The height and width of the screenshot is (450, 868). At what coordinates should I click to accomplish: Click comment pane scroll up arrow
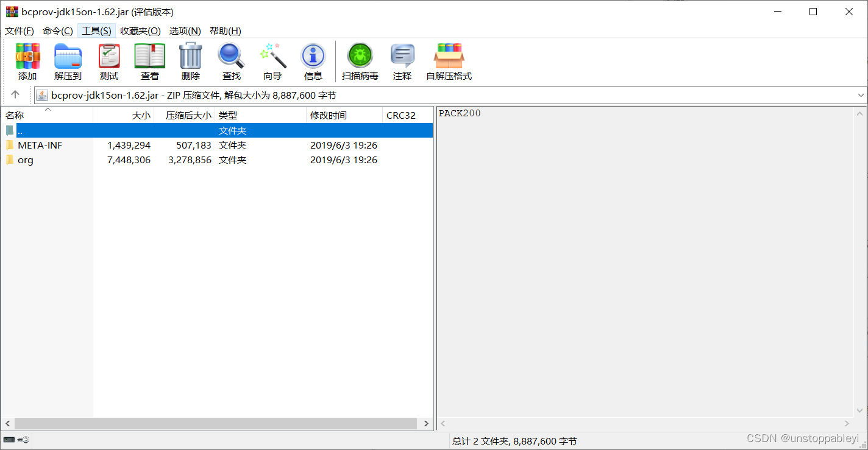[860, 113]
